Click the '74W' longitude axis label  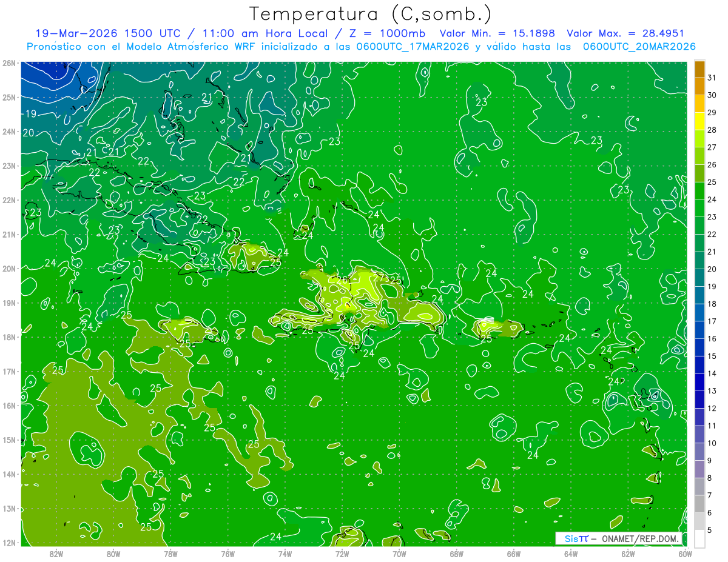pos(285,554)
